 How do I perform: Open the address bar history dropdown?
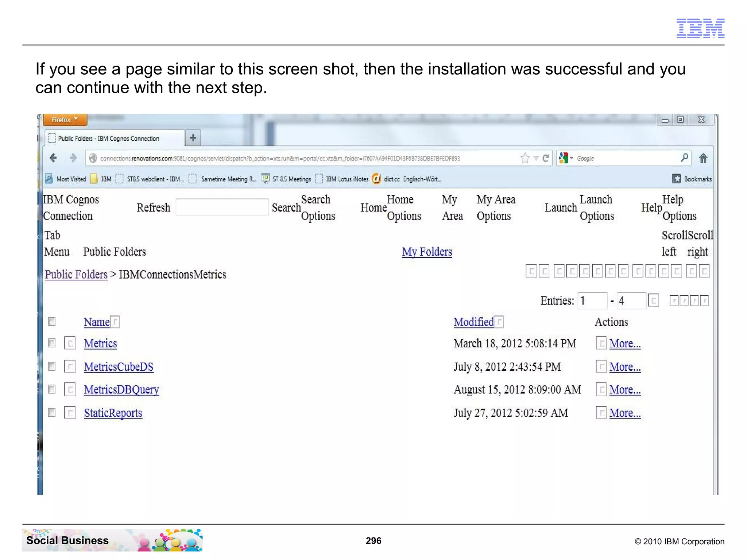[536, 158]
